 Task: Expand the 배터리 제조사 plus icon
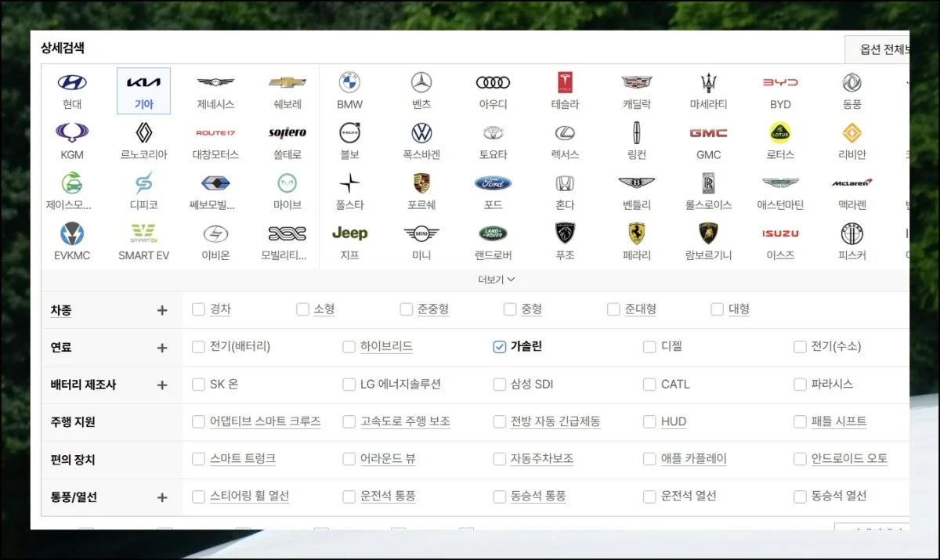162,385
